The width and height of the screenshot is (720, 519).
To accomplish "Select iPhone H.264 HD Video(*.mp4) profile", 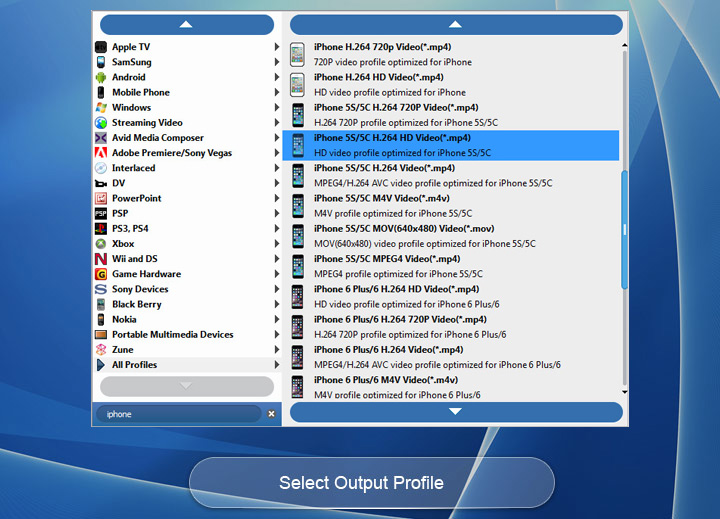I will tap(451, 85).
